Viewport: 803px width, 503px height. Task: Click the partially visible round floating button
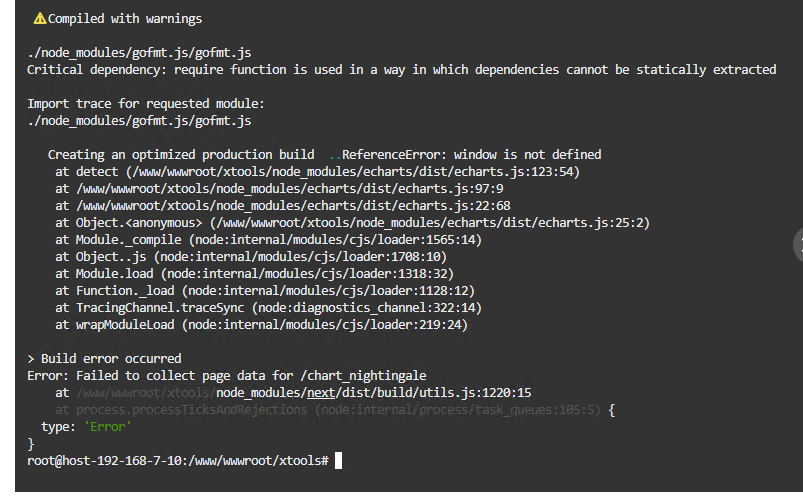click(x=798, y=244)
